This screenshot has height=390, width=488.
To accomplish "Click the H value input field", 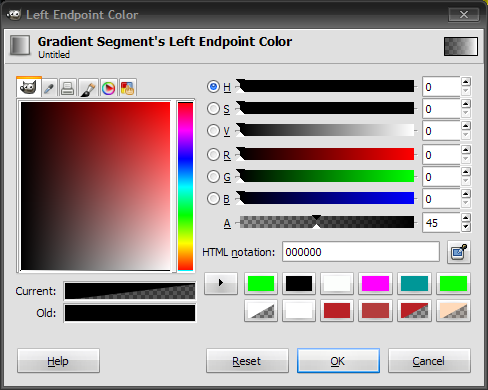I will click(x=441, y=87).
